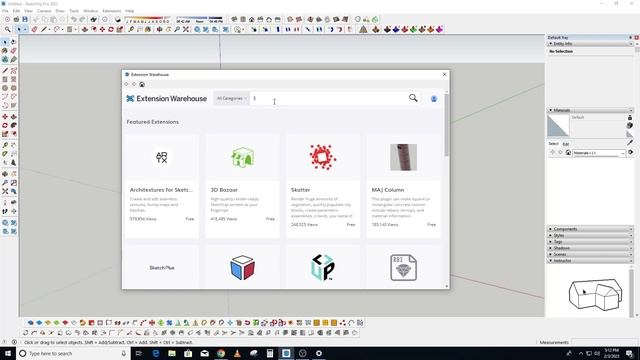The width and height of the screenshot is (640, 360).
Task: Select the Zoom magnifier in left toolbar
Action: [x=5, y=183]
